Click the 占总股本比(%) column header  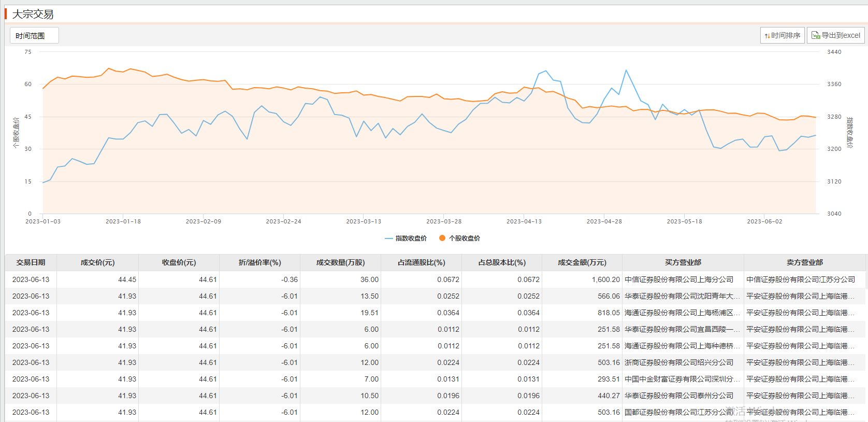tap(501, 262)
